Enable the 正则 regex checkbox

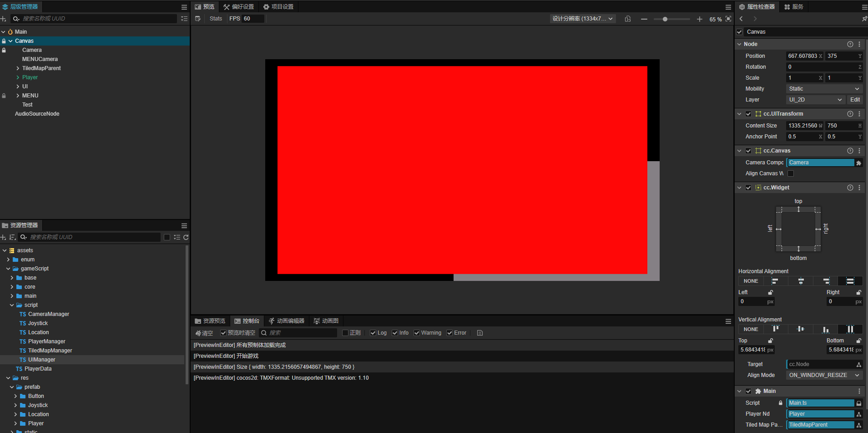[345, 333]
